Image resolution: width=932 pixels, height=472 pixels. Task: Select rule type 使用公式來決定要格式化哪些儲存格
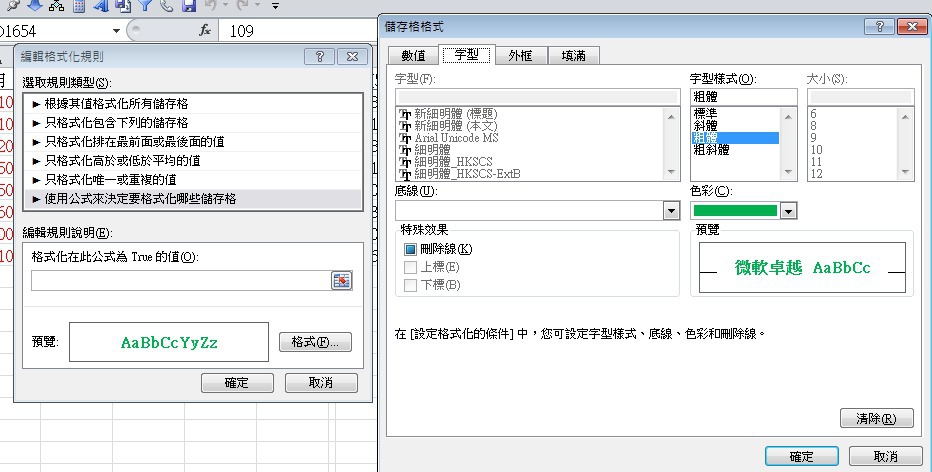[193, 199]
